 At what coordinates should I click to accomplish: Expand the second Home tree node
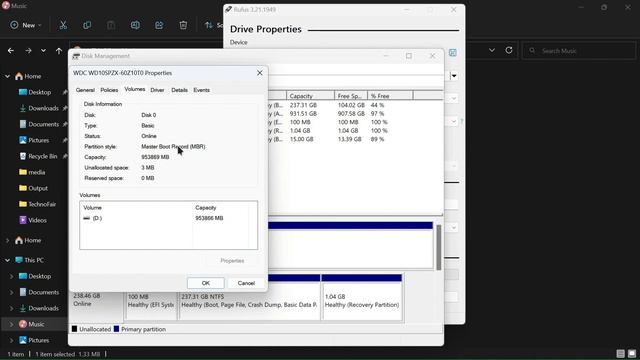point(7,240)
